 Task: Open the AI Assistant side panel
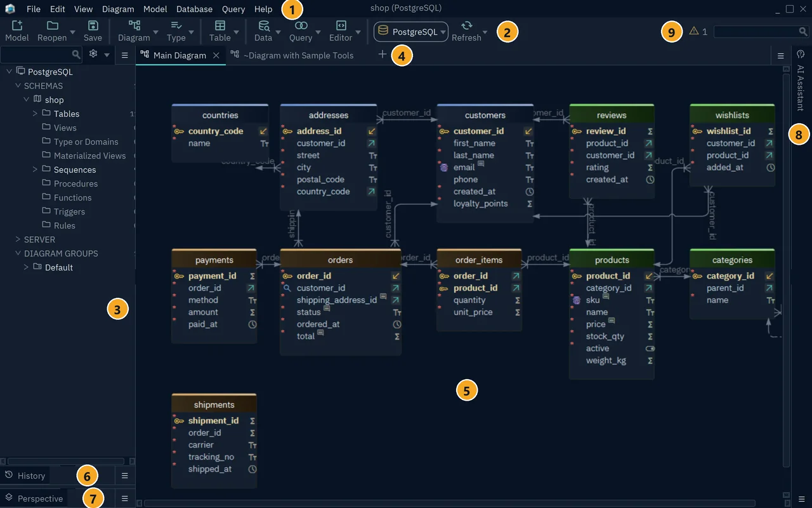pos(801,81)
